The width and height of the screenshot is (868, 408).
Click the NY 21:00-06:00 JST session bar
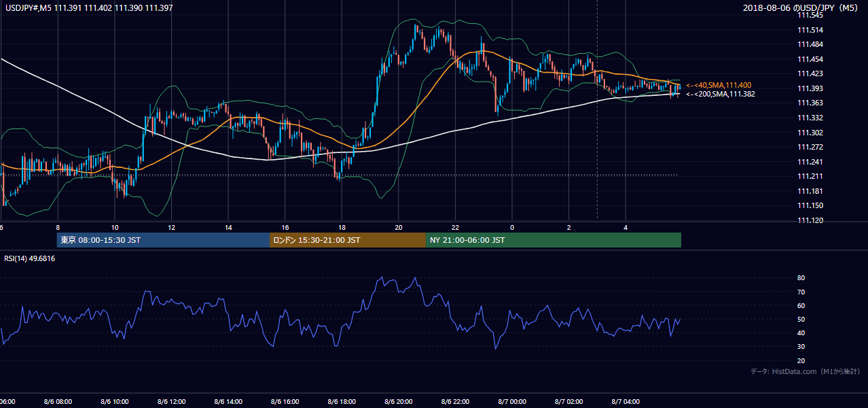tap(553, 240)
